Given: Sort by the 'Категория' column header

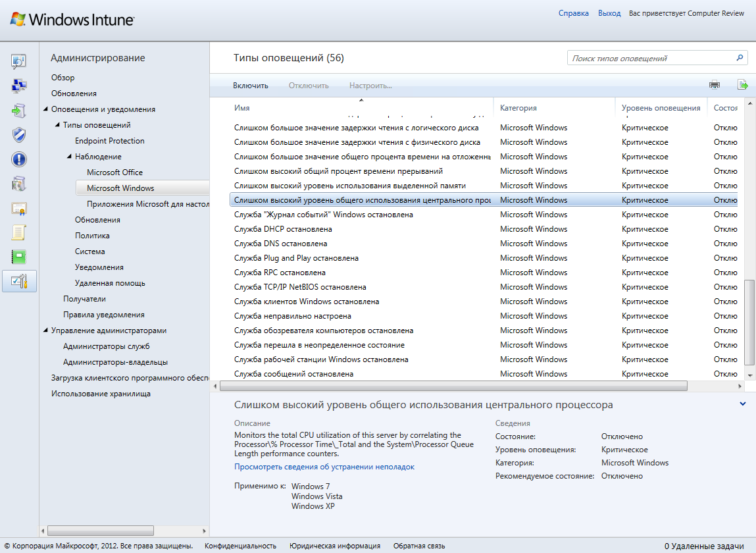Looking at the screenshot, I should 518,108.
